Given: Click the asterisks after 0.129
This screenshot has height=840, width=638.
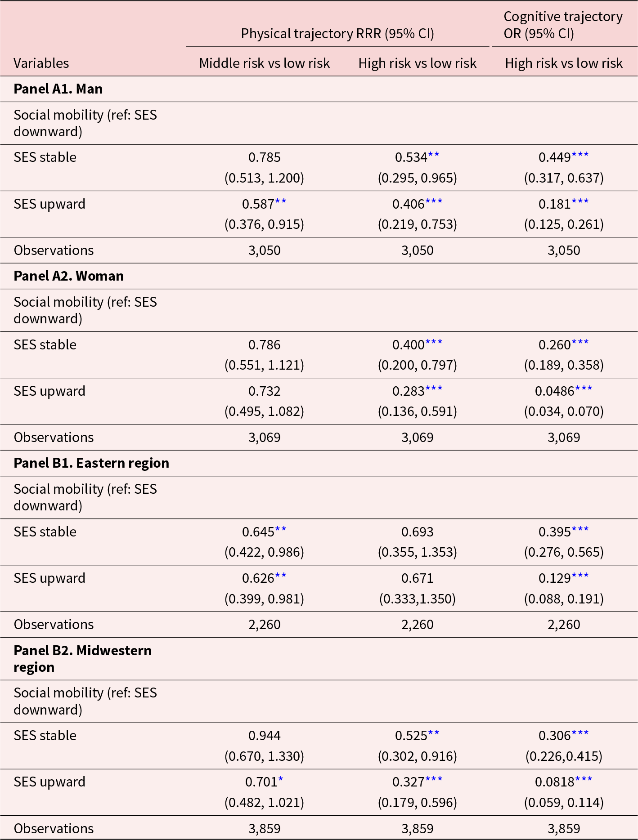Looking at the screenshot, I should pyautogui.click(x=580, y=576).
